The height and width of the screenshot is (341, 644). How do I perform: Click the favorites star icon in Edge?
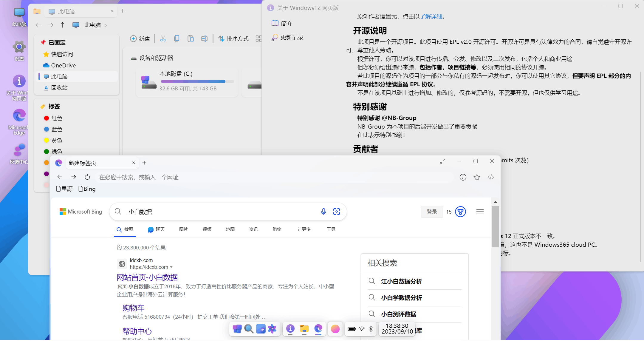tap(477, 177)
